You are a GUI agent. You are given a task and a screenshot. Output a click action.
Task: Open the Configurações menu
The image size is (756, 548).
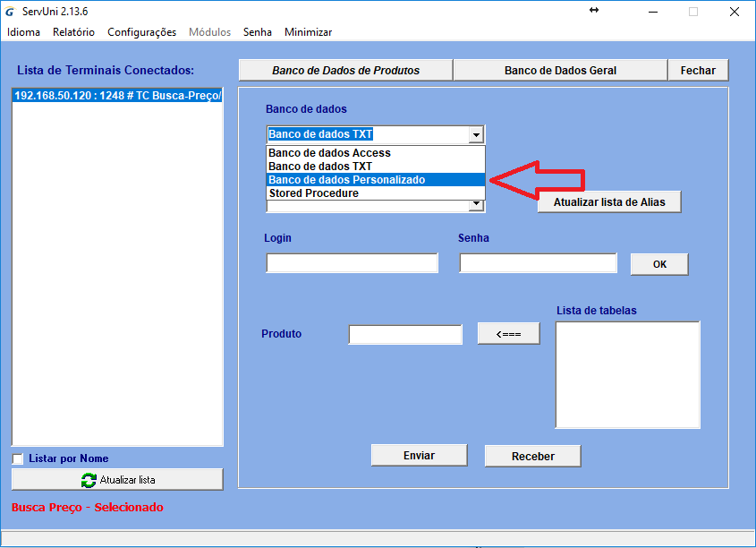141,32
